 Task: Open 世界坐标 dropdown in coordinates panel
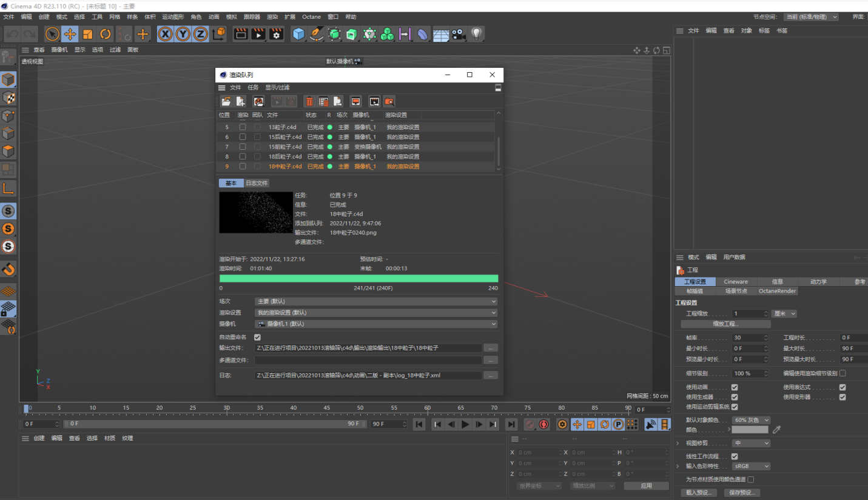click(539, 486)
